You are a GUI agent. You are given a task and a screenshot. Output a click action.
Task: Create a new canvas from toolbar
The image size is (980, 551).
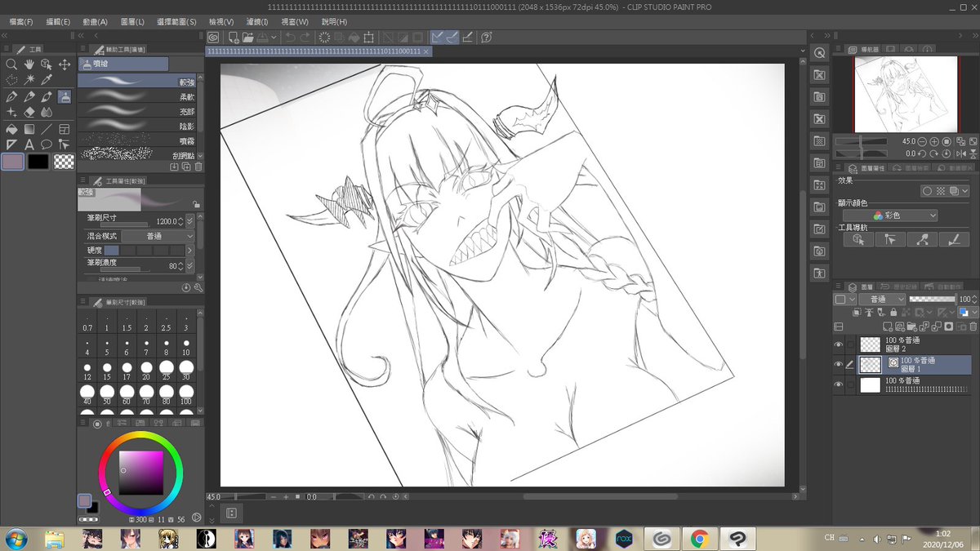tap(234, 37)
